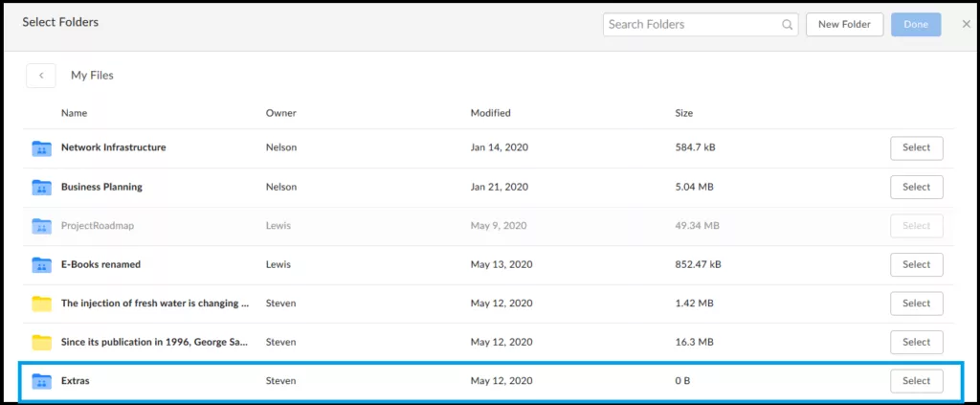Open the Network Infrastructure folder name
The height and width of the screenshot is (405, 980).
point(113,147)
